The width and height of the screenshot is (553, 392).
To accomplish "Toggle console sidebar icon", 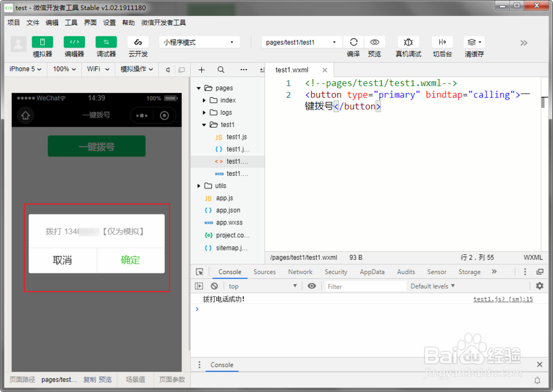I will 199,286.
